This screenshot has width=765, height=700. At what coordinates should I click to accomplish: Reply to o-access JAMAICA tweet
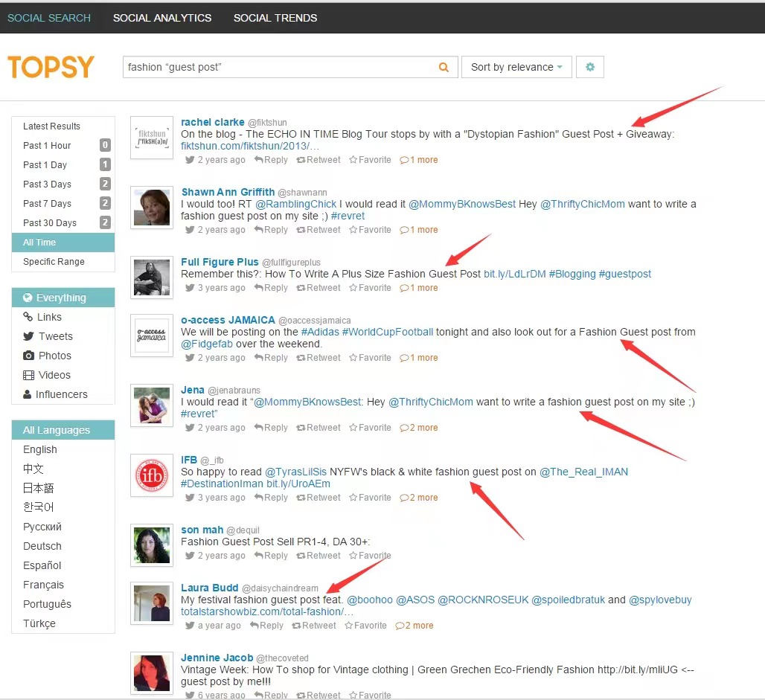272,358
